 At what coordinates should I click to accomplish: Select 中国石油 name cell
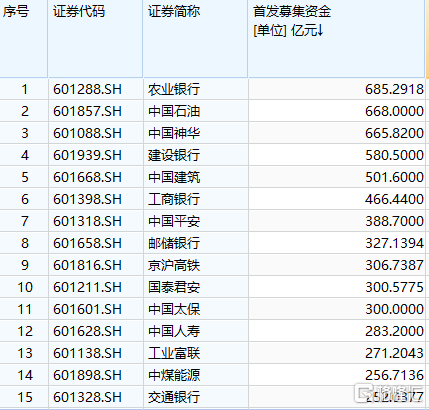[x=196, y=111]
